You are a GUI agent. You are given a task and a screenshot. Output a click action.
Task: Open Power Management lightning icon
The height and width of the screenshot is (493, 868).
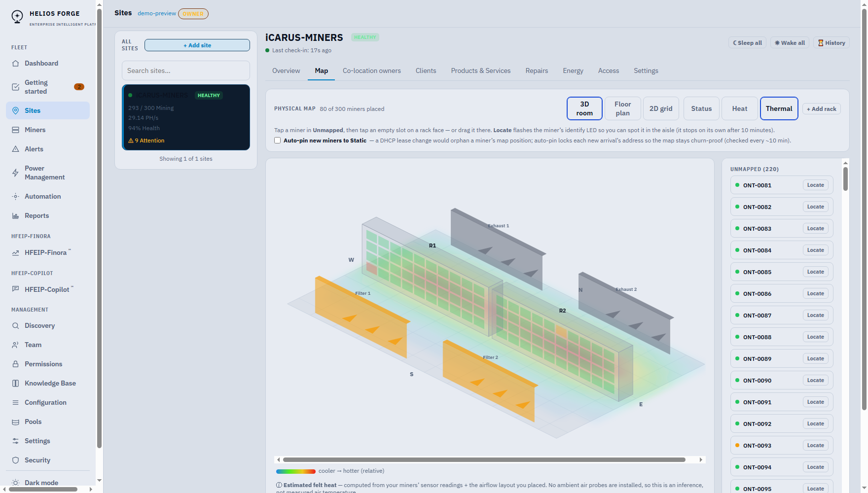[x=15, y=173]
